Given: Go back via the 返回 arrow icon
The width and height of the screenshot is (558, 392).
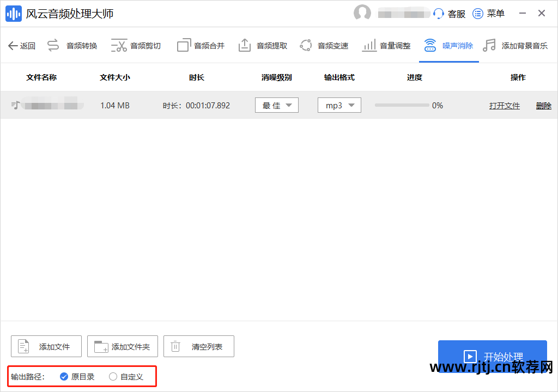Looking at the screenshot, I should [x=13, y=46].
